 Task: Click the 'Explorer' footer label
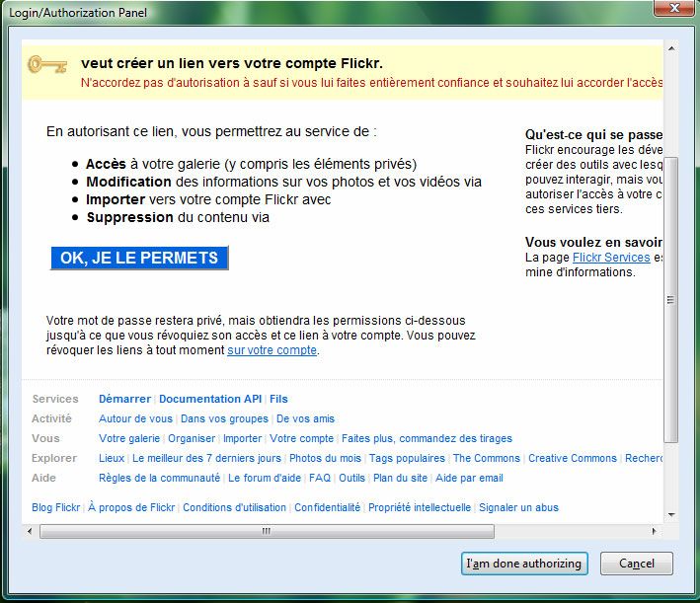(x=54, y=458)
